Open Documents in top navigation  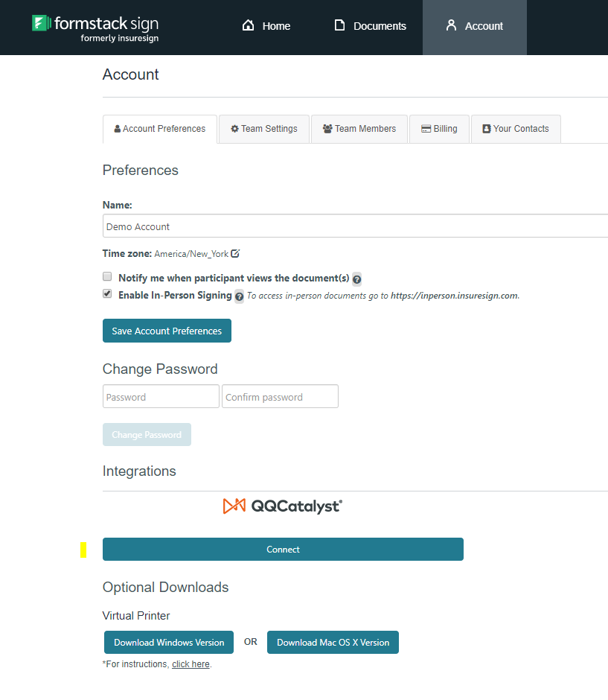pos(370,26)
